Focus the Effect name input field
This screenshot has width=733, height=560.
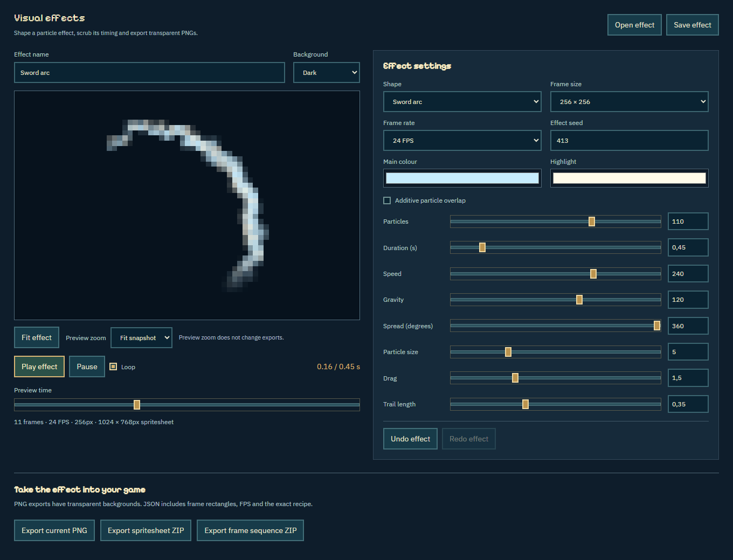tap(149, 73)
